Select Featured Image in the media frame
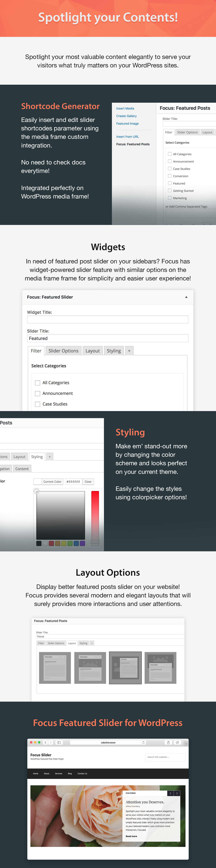 point(127,124)
